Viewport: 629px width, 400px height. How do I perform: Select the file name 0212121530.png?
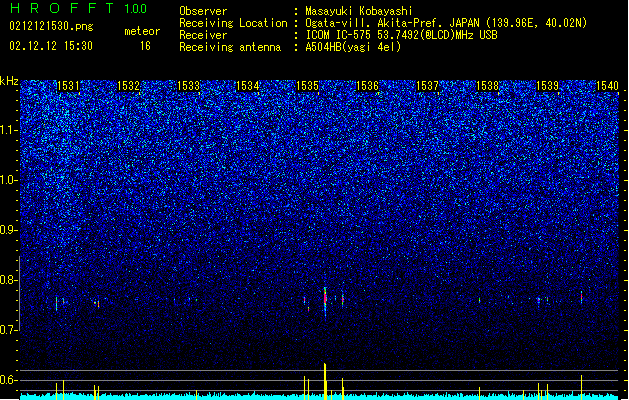(x=51, y=26)
